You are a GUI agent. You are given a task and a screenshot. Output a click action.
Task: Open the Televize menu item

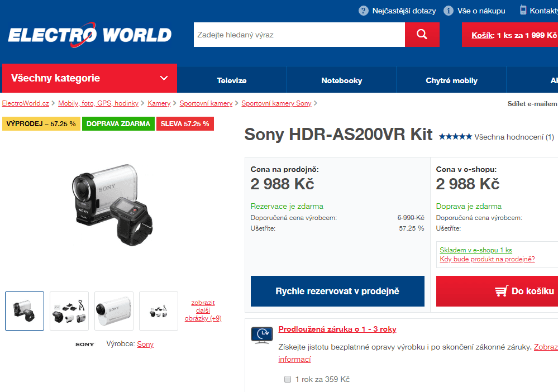point(232,80)
